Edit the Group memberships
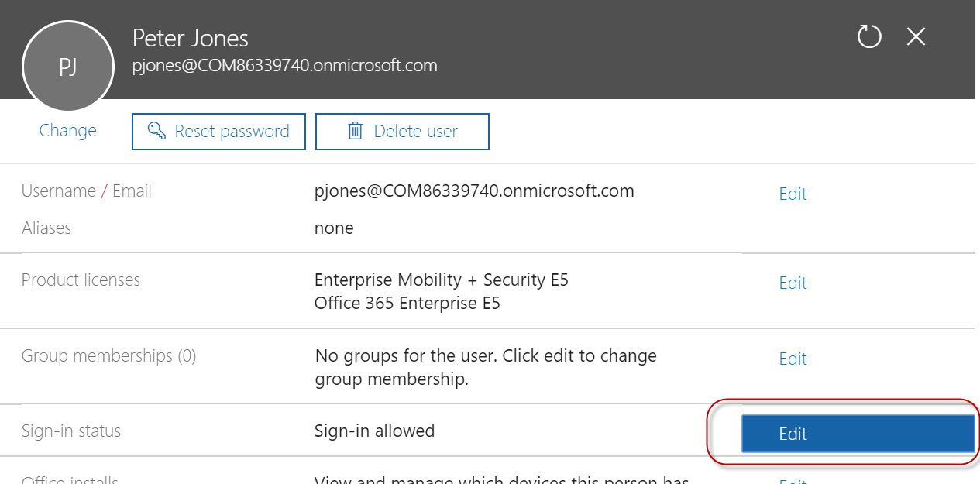 coord(792,359)
